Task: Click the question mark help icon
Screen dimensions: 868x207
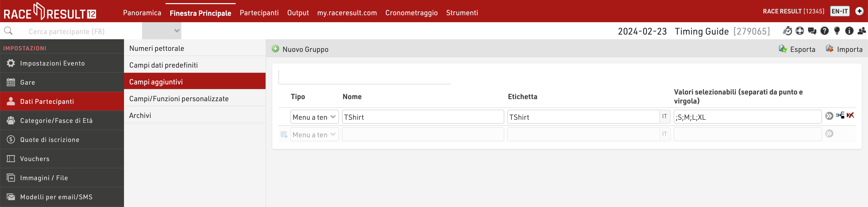Action: coord(824,31)
